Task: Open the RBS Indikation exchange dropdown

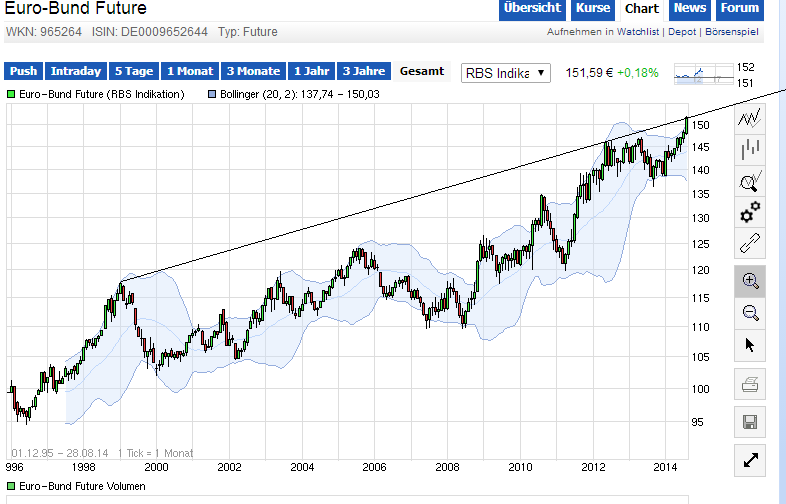Action: [505, 72]
